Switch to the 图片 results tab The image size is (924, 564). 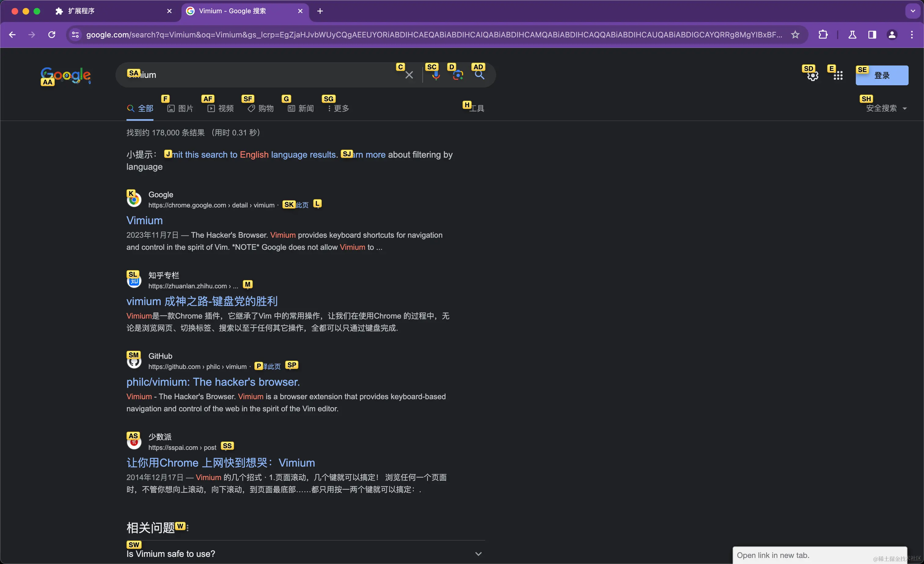[180, 109]
